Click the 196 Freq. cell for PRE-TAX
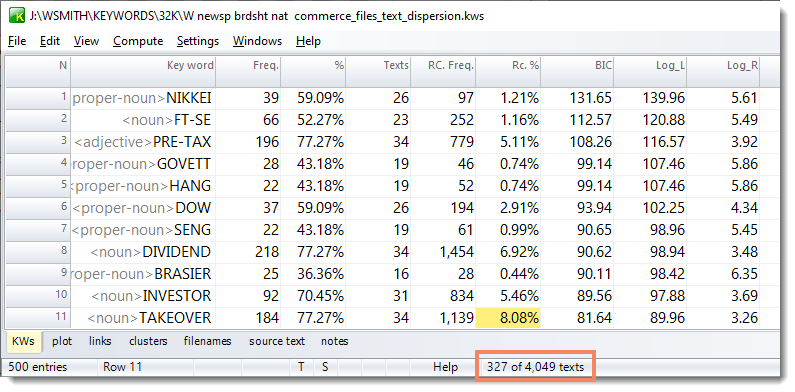The height and width of the screenshot is (392, 795). point(248,142)
